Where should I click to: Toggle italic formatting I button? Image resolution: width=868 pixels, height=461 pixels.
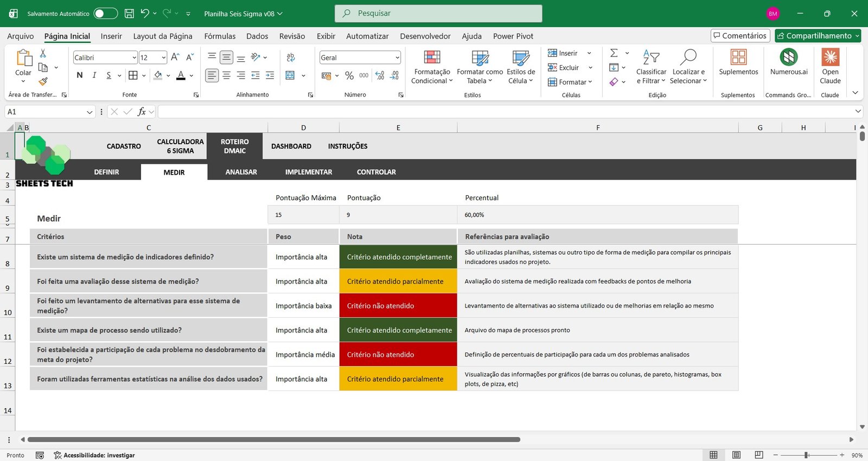click(x=94, y=75)
